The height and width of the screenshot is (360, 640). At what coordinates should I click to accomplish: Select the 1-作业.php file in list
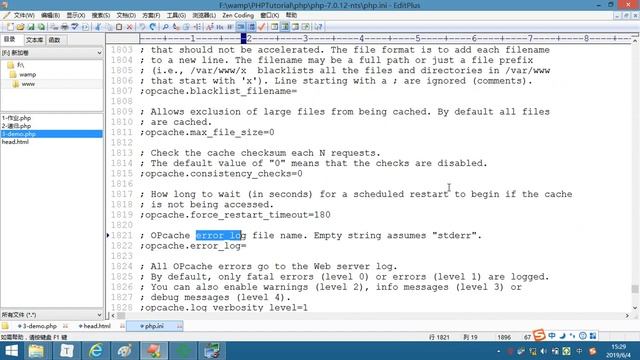coord(16,118)
